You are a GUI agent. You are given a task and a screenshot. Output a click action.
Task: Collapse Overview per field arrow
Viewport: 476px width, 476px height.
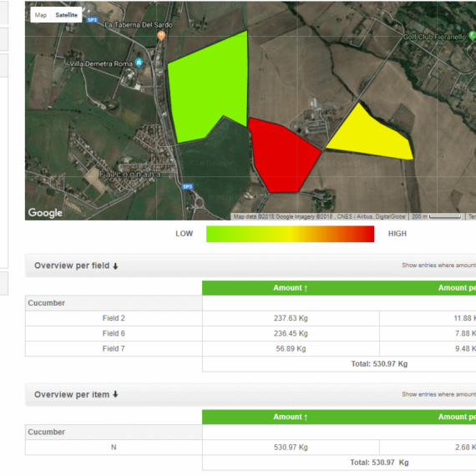(x=115, y=266)
